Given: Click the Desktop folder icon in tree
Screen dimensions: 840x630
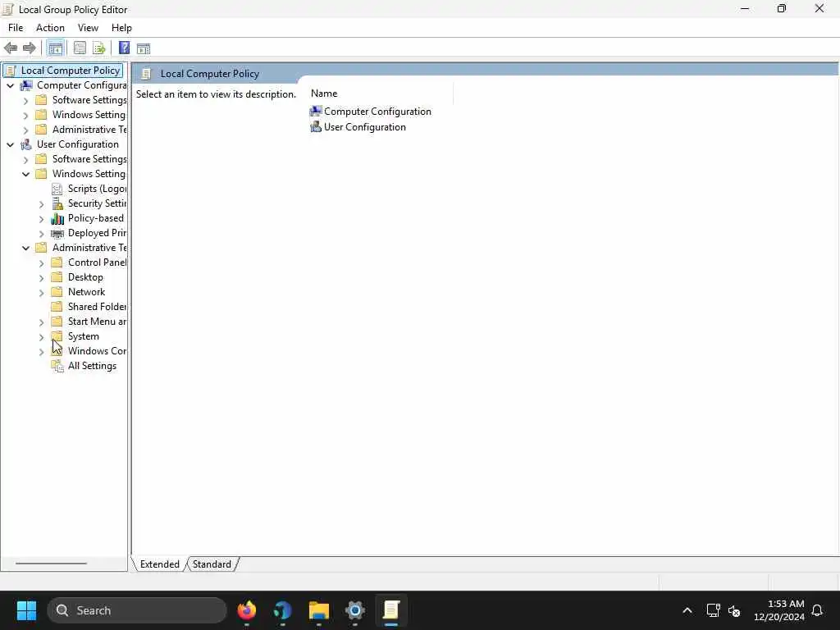Looking at the screenshot, I should click(x=57, y=277).
